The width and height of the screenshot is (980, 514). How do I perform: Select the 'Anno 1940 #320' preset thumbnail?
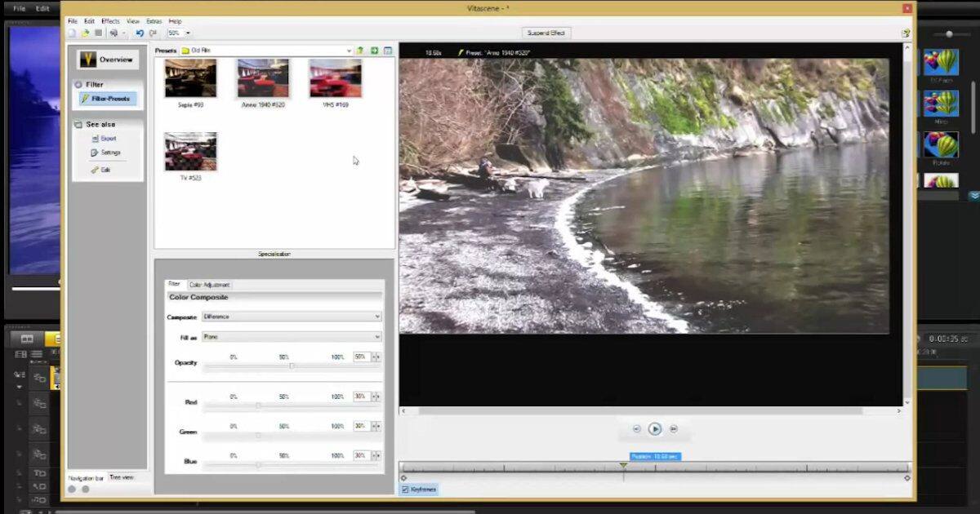(261, 78)
